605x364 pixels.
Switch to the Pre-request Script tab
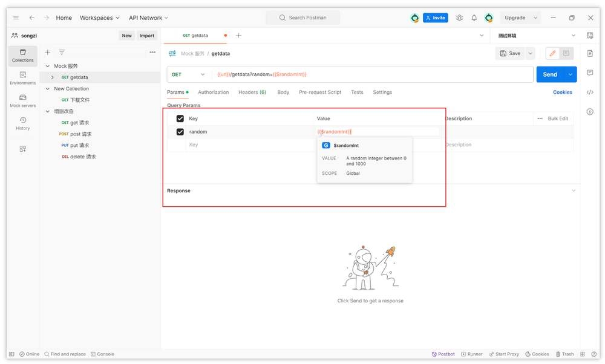point(320,92)
